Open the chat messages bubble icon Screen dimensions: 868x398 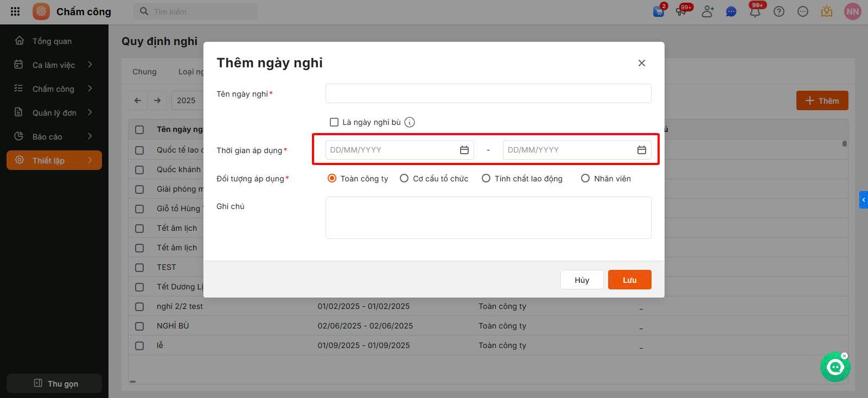(x=731, y=11)
